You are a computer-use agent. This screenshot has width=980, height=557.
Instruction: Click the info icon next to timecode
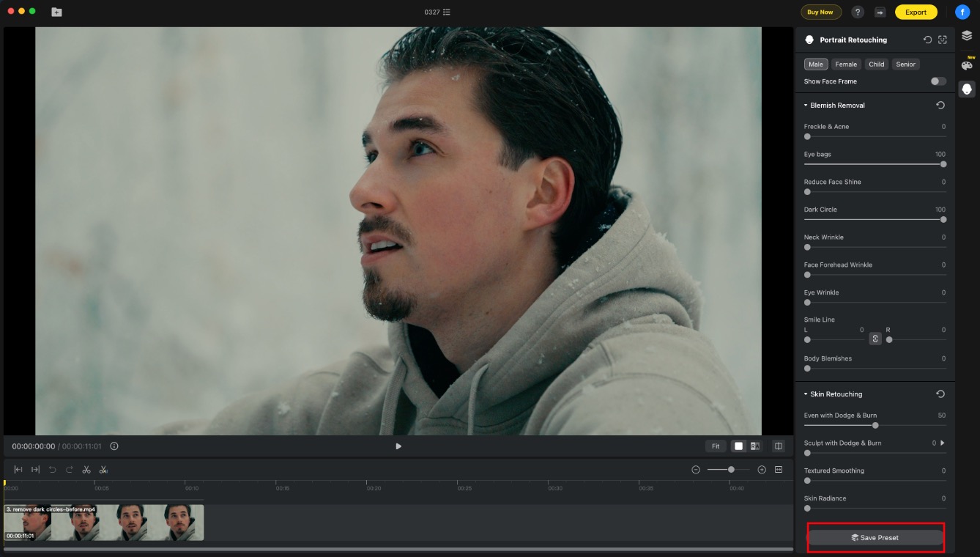coord(114,446)
